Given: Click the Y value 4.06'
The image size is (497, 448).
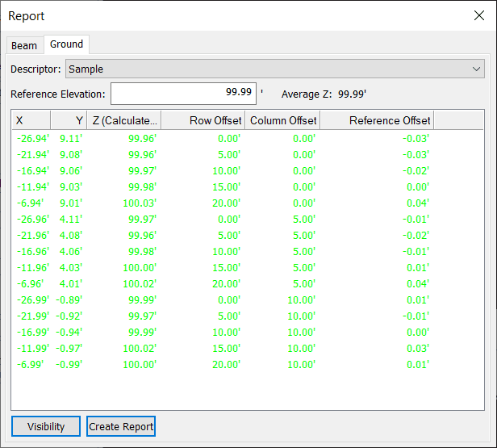Looking at the screenshot, I should [71, 251].
